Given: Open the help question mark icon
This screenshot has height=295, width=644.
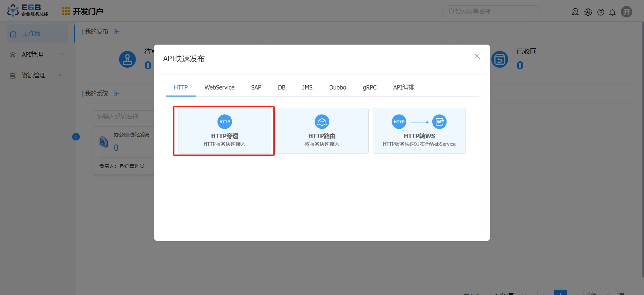Looking at the screenshot, I should [601, 12].
